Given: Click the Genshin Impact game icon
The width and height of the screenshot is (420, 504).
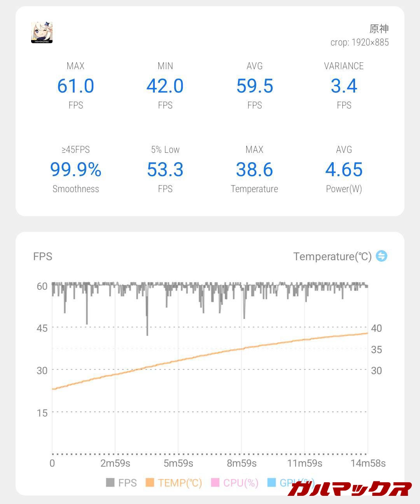Looking at the screenshot, I should click(x=42, y=32).
